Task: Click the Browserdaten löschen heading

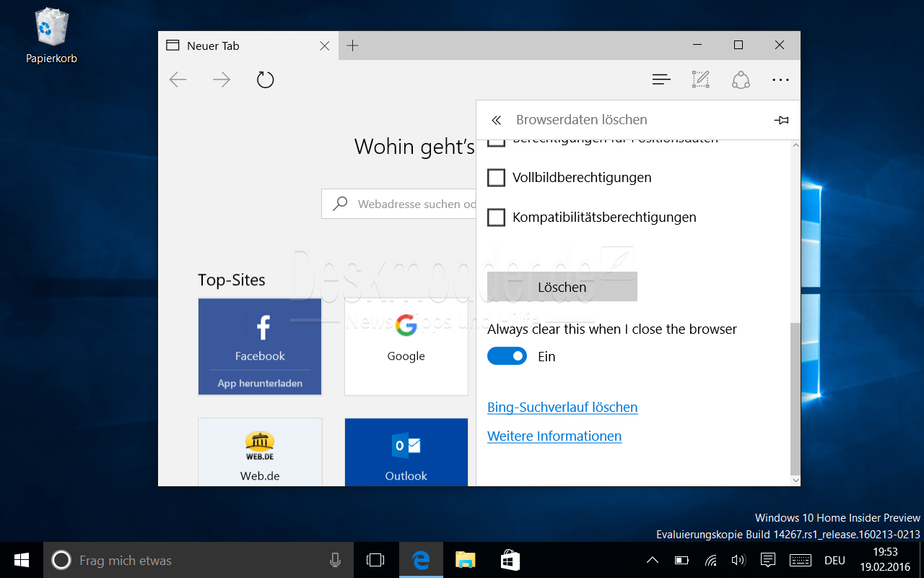Action: [582, 120]
